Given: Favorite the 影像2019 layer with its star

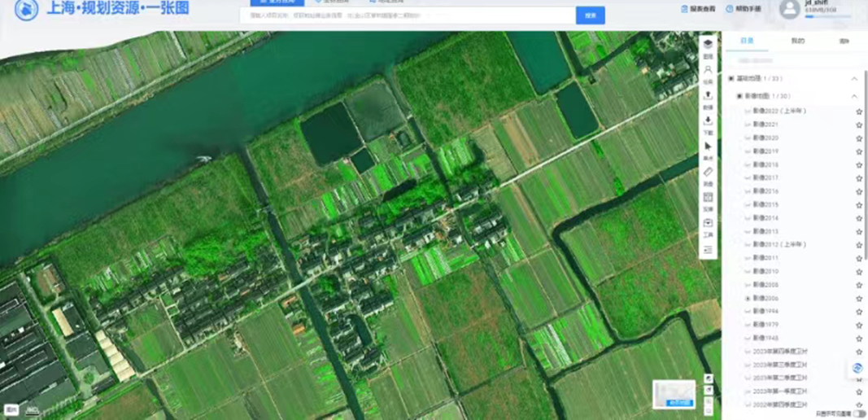Looking at the screenshot, I should tap(859, 151).
